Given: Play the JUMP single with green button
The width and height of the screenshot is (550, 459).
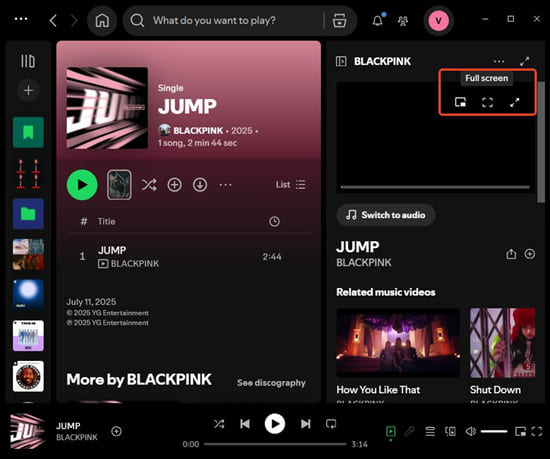Looking at the screenshot, I should point(82,185).
